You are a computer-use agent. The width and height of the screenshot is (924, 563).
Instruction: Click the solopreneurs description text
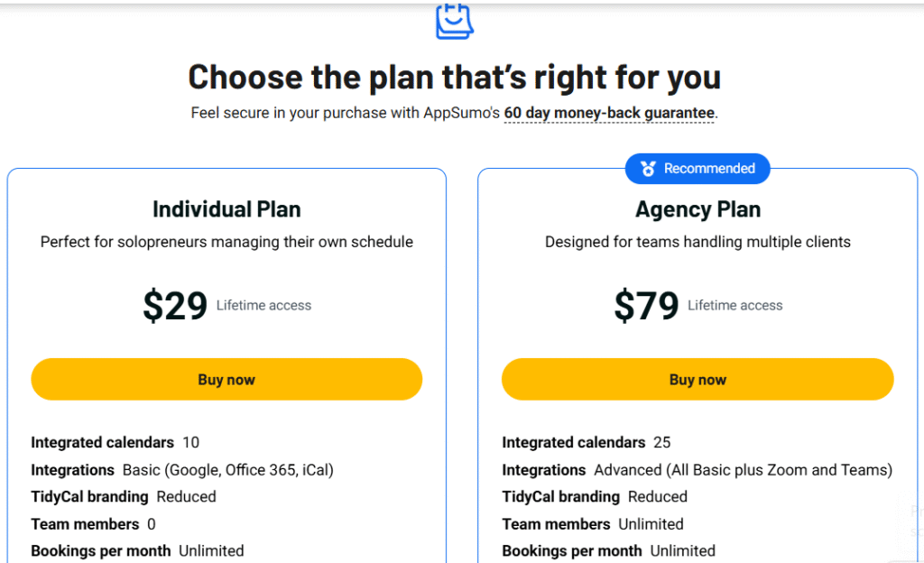tap(226, 242)
